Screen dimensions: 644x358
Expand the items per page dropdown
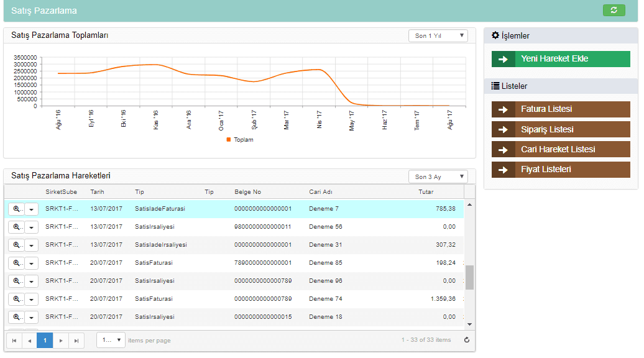coord(111,340)
